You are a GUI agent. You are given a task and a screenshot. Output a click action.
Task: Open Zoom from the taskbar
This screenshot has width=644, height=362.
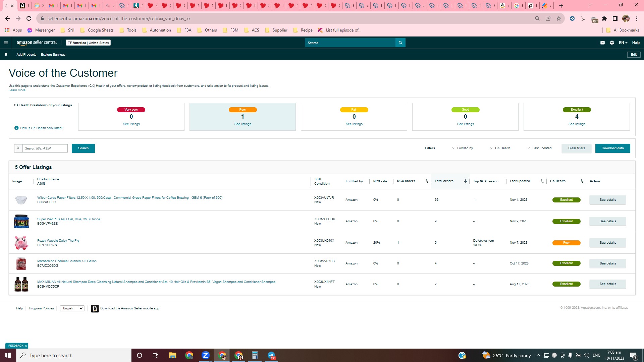click(x=206, y=355)
